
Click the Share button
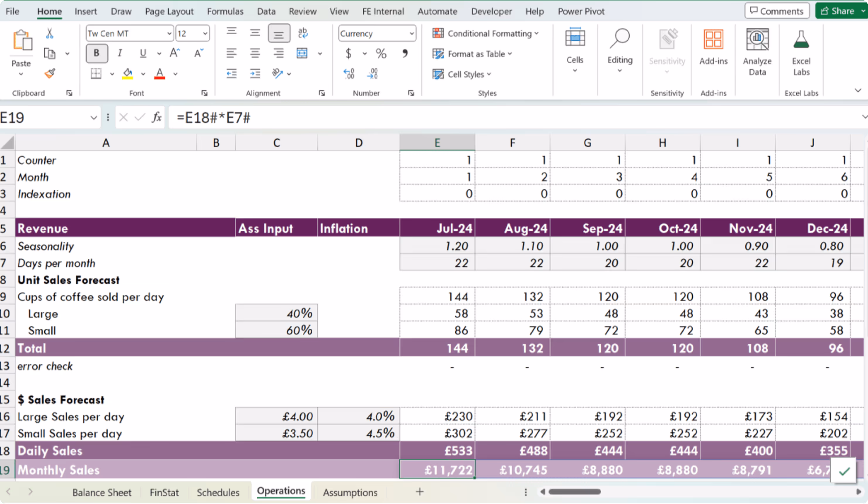[838, 11]
